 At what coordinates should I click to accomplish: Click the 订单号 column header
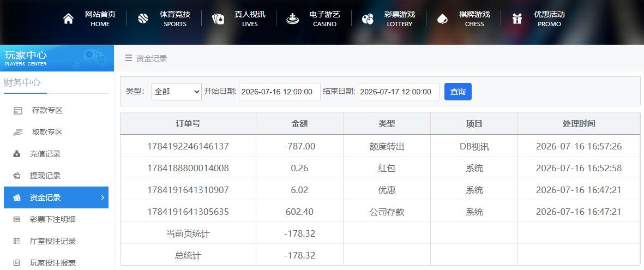pyautogui.click(x=188, y=124)
